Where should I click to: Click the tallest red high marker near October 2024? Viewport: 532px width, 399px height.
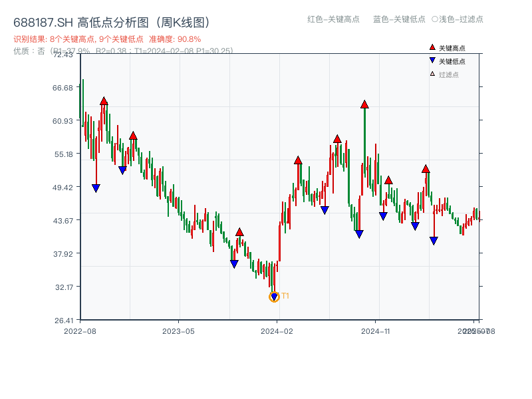click(x=364, y=104)
